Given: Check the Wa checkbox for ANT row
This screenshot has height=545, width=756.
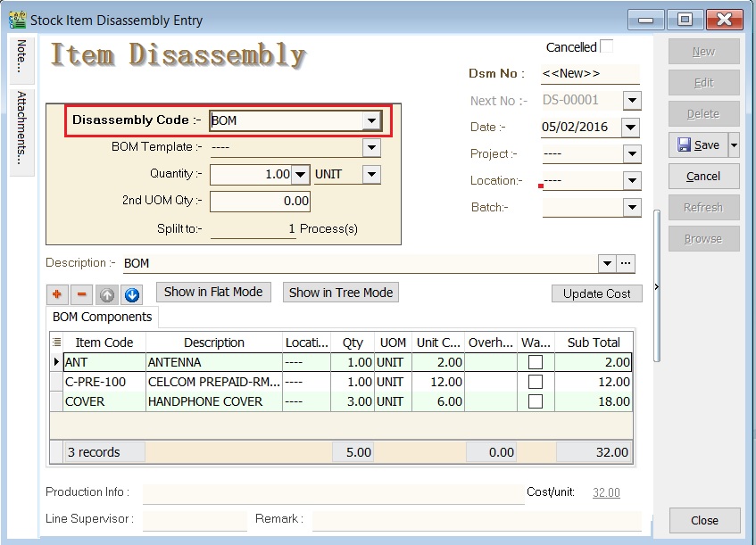Looking at the screenshot, I should [x=535, y=364].
